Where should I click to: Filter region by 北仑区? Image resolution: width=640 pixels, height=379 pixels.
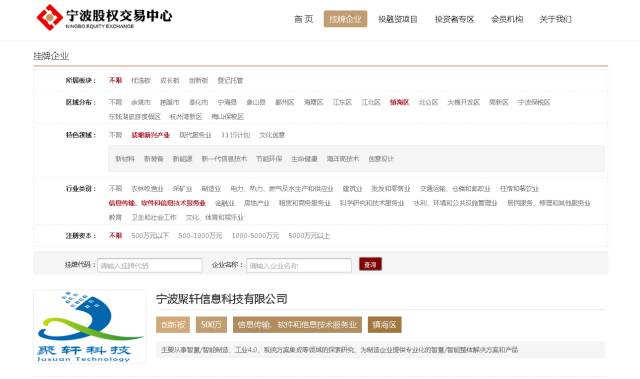429,102
